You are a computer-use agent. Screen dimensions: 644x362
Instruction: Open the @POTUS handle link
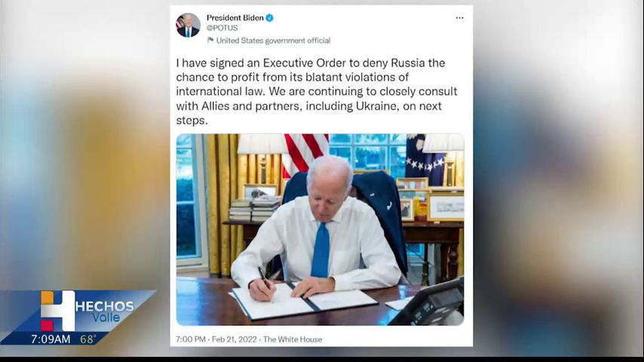[222, 28]
